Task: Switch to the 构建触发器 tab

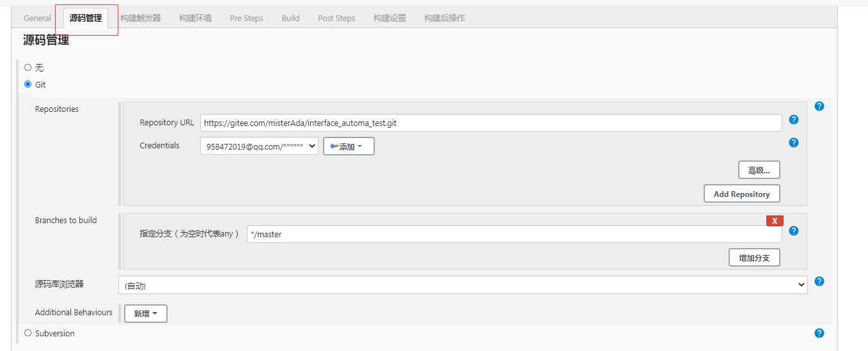Action: [141, 18]
